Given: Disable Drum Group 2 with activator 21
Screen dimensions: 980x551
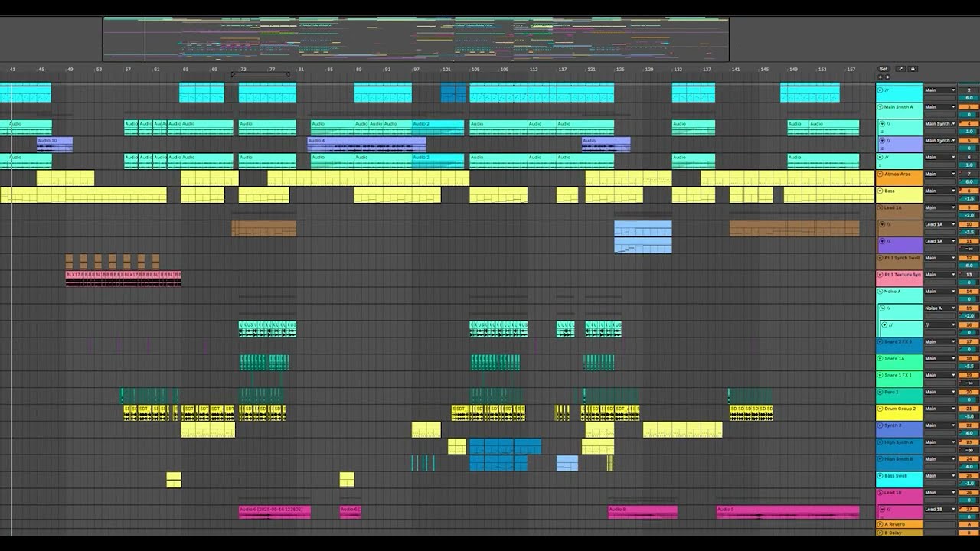Looking at the screenshot, I should click(x=969, y=409).
